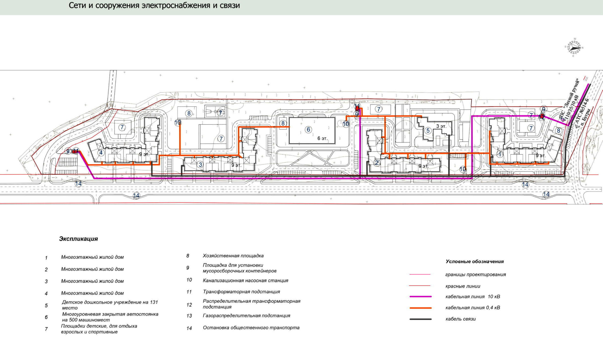
Task: Click circled marker 6 on the parking garage
Action: [308, 129]
